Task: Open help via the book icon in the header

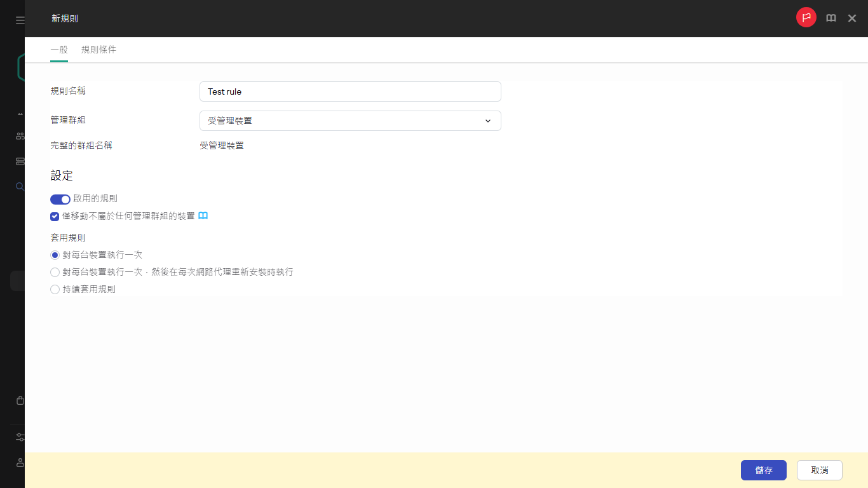Action: [831, 18]
